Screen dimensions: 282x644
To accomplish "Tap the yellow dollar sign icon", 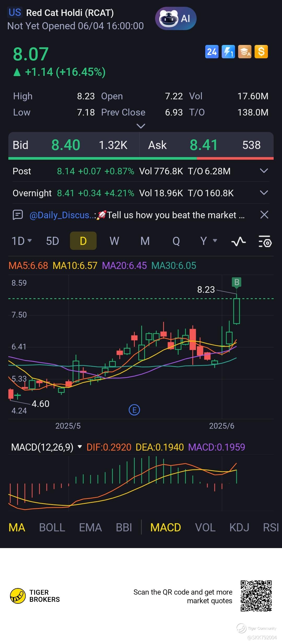I will coord(261,52).
